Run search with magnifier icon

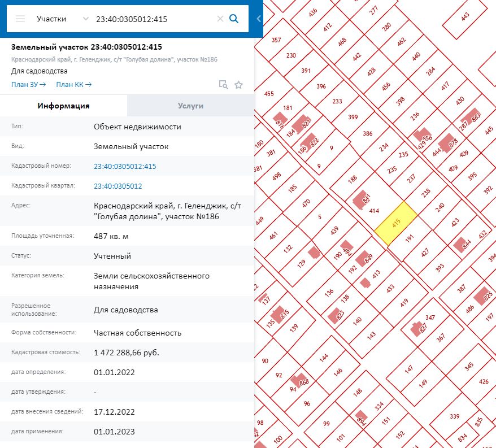click(x=234, y=19)
